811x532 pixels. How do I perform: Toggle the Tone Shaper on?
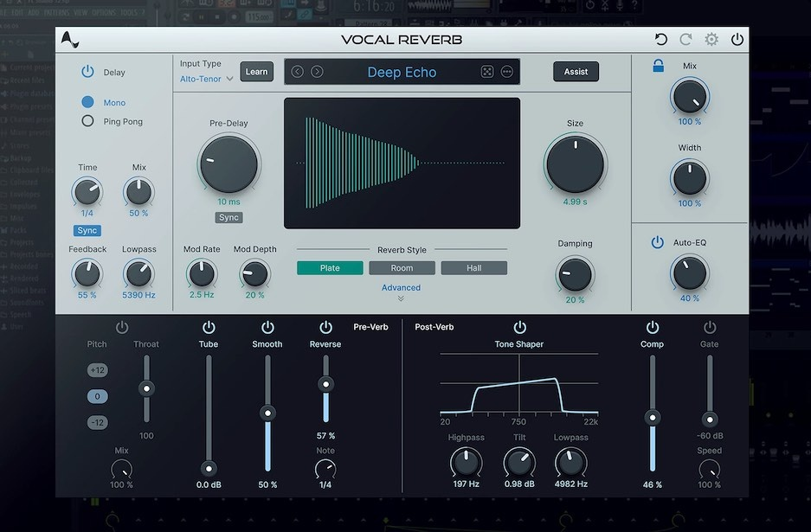click(519, 327)
